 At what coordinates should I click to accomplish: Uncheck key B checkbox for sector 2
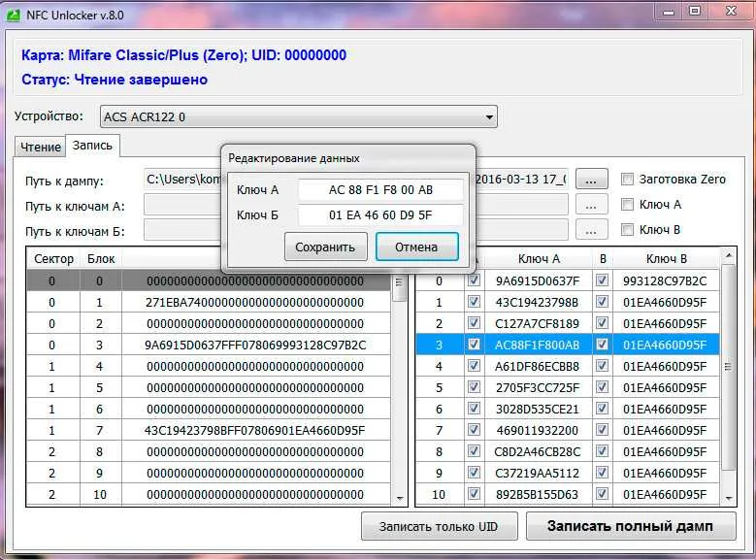[x=602, y=322]
